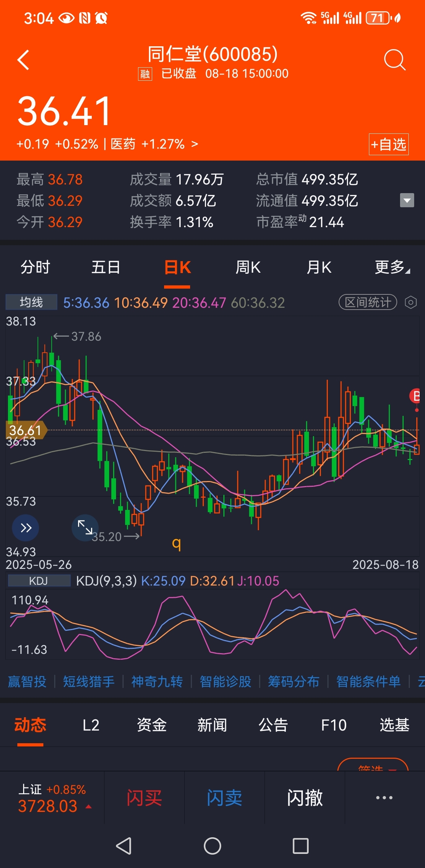The height and width of the screenshot is (868, 425).
Task: Tap the 成交量 17.96万 value
Action: click(199, 179)
